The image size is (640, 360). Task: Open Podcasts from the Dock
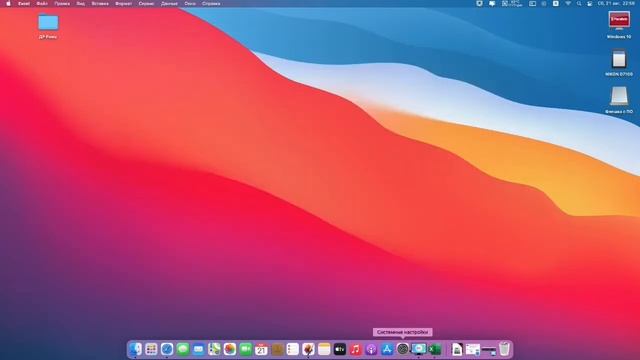[x=371, y=349]
